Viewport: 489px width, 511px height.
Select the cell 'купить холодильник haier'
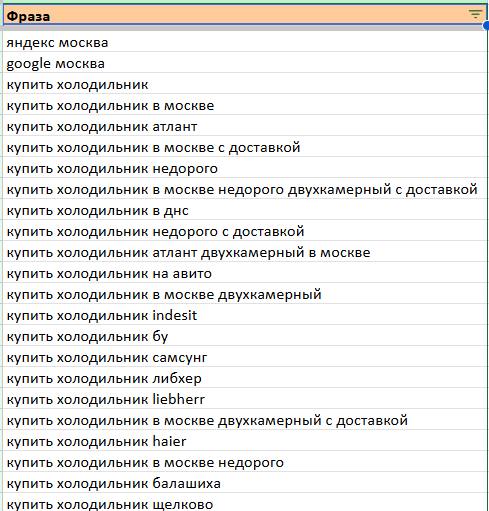pyautogui.click(x=245, y=440)
